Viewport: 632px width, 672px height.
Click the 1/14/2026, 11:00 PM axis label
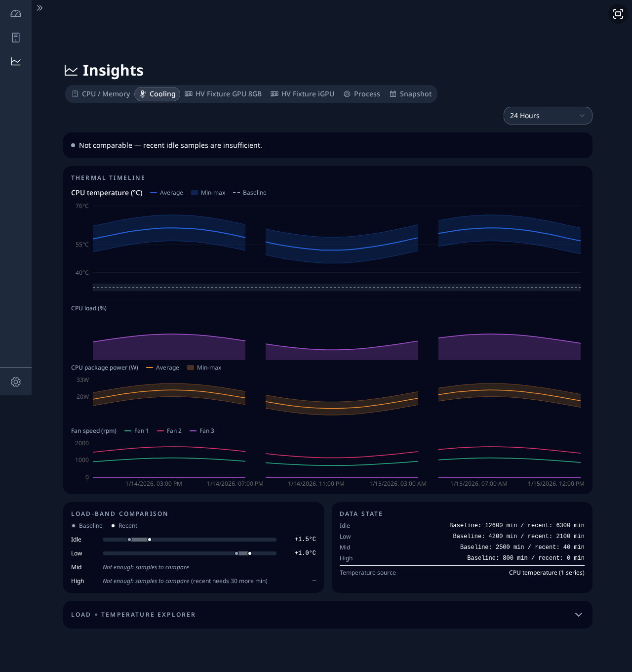coord(316,484)
